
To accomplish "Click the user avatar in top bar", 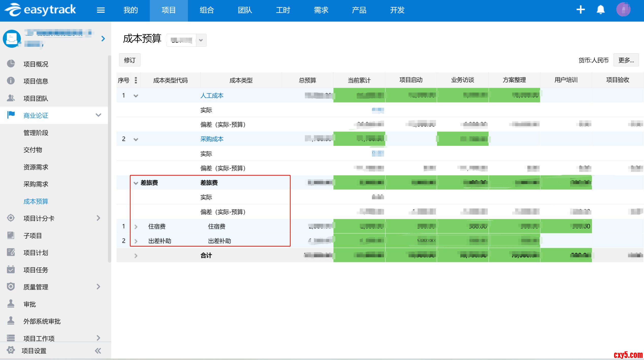I will coord(623,10).
